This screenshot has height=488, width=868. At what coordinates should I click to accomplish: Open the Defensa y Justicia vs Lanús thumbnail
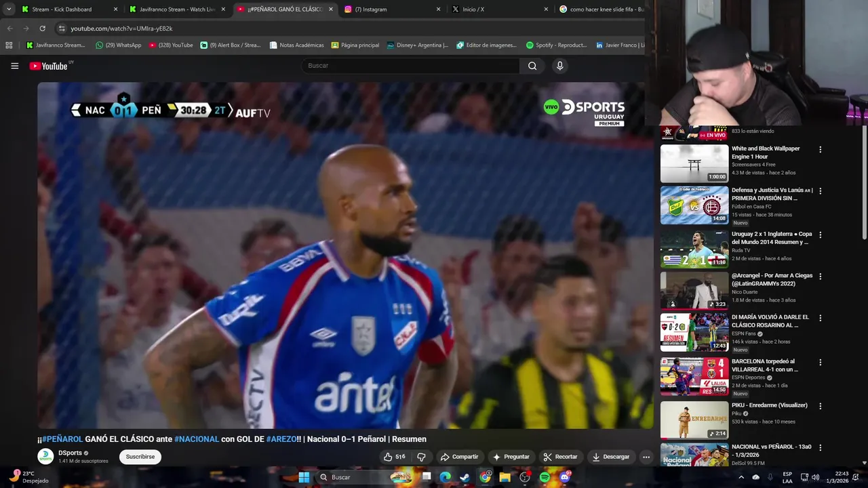pos(694,205)
